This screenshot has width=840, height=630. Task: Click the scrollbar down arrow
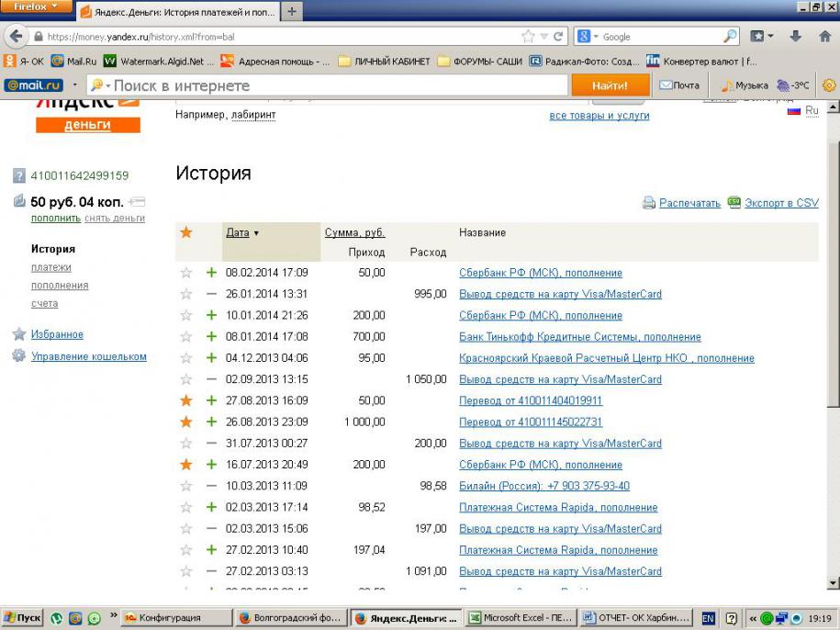[833, 583]
